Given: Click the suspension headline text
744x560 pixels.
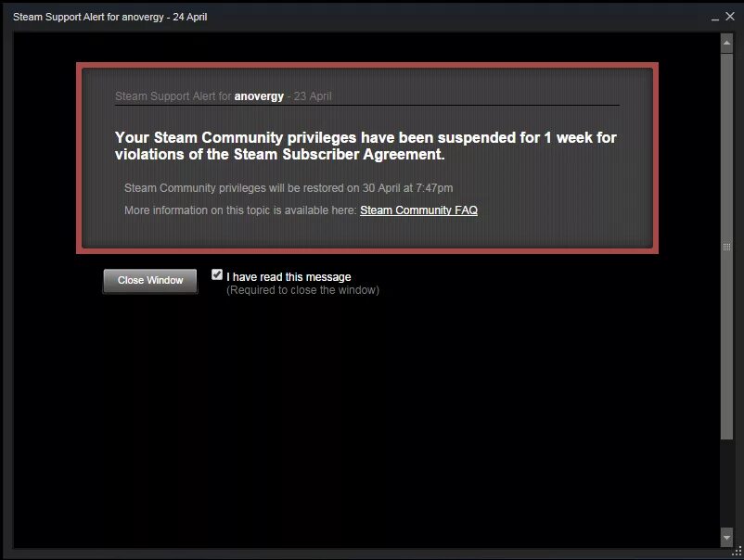Looking at the screenshot, I should click(x=366, y=146).
